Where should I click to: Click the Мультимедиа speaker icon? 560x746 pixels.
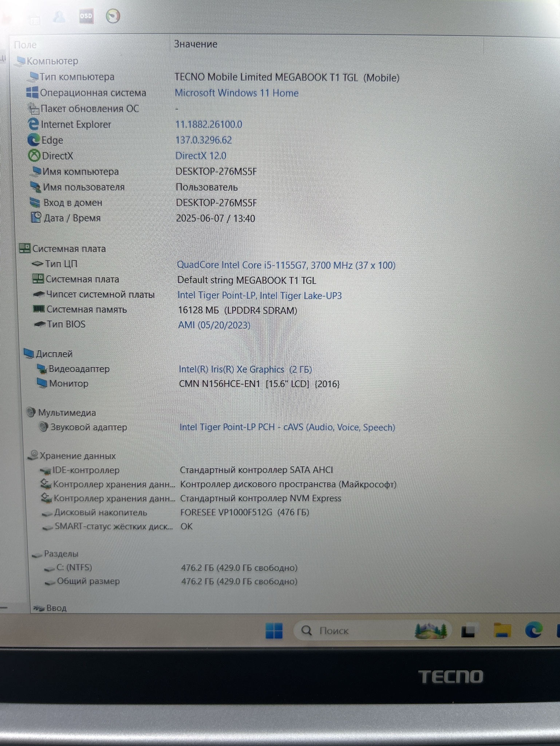[31, 412]
